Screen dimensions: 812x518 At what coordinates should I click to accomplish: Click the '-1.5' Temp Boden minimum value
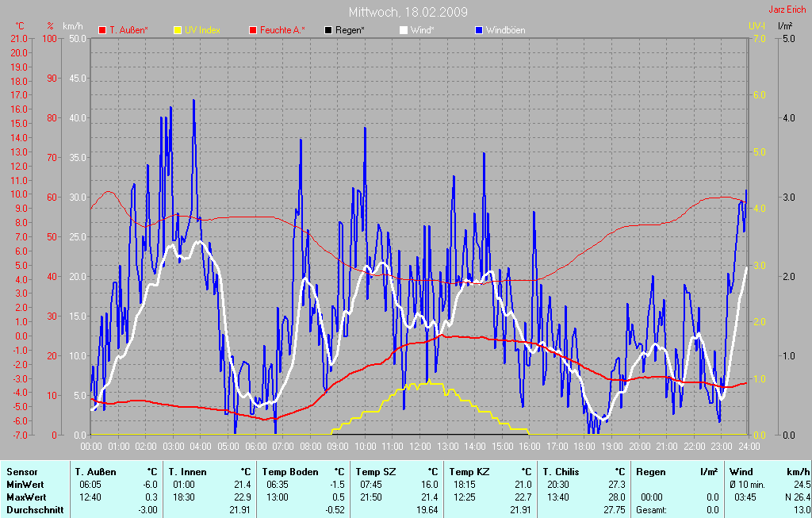(x=338, y=485)
